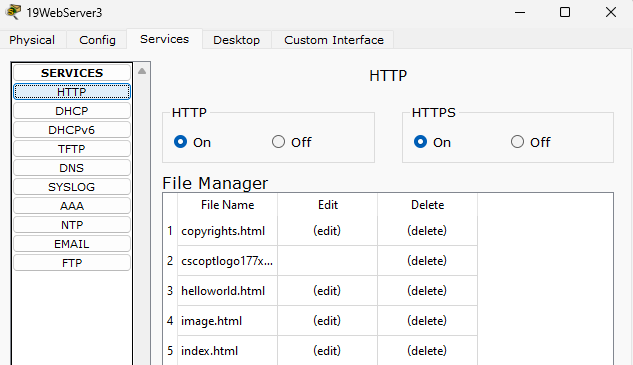Image resolution: width=633 pixels, height=365 pixels.
Task: Edit the helloworld.html file
Action: pos(327,291)
